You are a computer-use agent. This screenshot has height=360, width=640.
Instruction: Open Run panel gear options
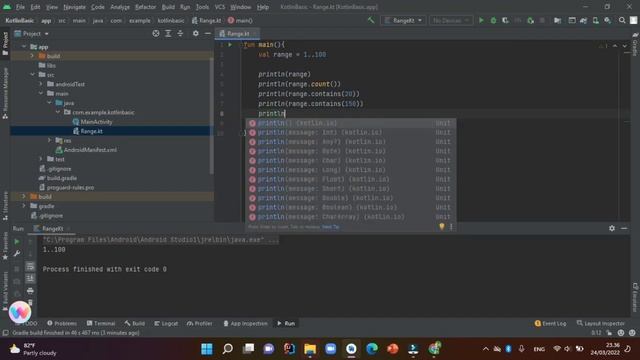click(612, 229)
